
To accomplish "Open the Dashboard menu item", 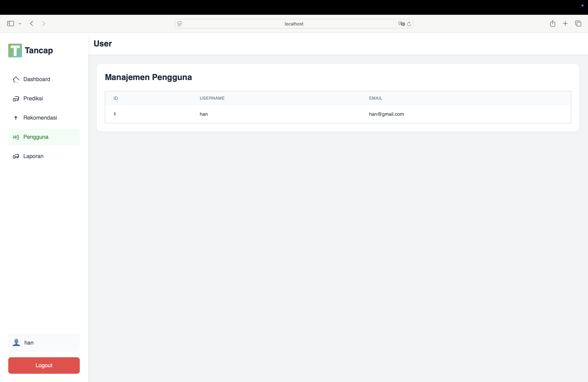I will 44,79.
